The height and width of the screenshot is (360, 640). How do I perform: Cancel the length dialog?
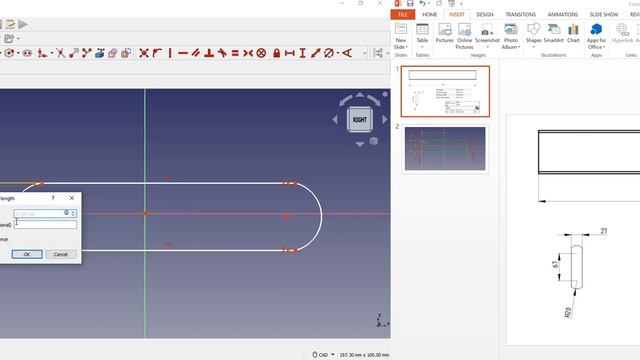click(60, 254)
